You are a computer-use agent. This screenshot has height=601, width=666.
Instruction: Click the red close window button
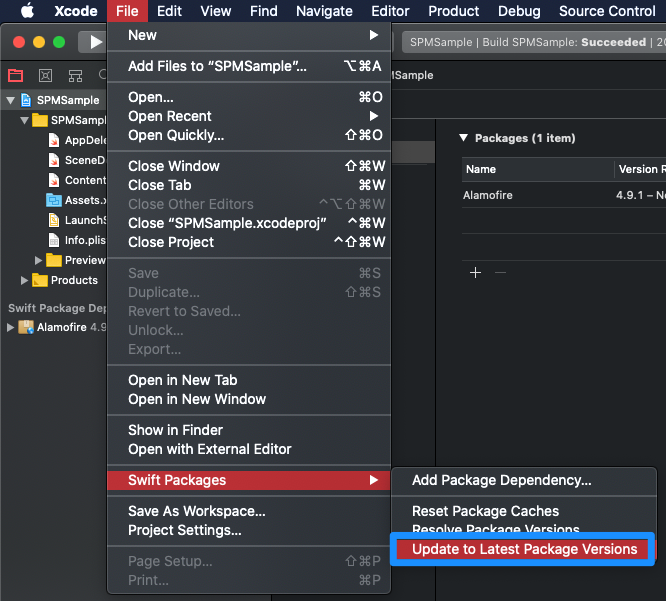point(19,42)
